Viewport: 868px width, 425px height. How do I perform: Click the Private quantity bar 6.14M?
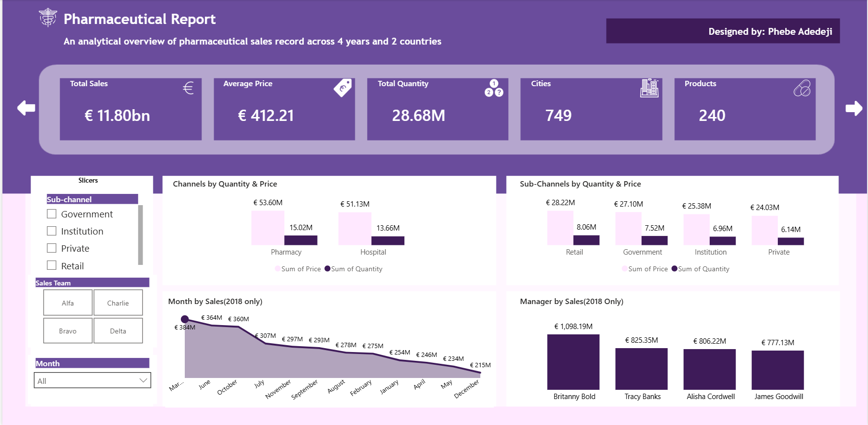point(791,241)
